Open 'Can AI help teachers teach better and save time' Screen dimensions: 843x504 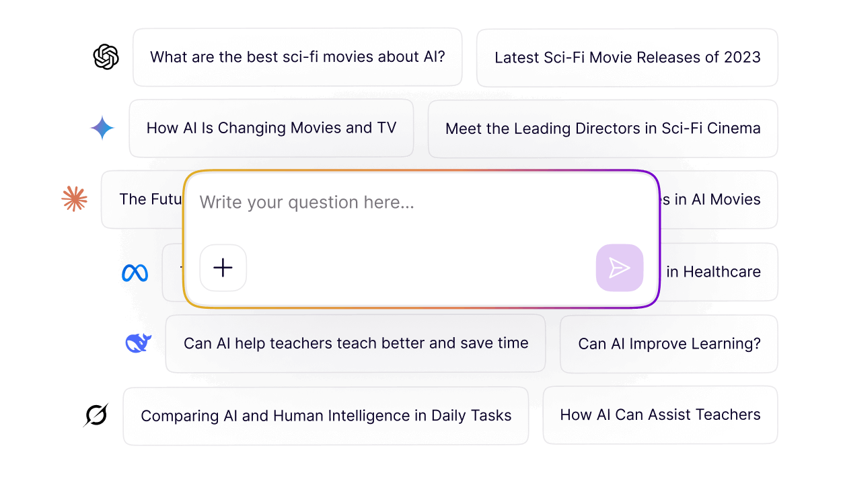(355, 343)
